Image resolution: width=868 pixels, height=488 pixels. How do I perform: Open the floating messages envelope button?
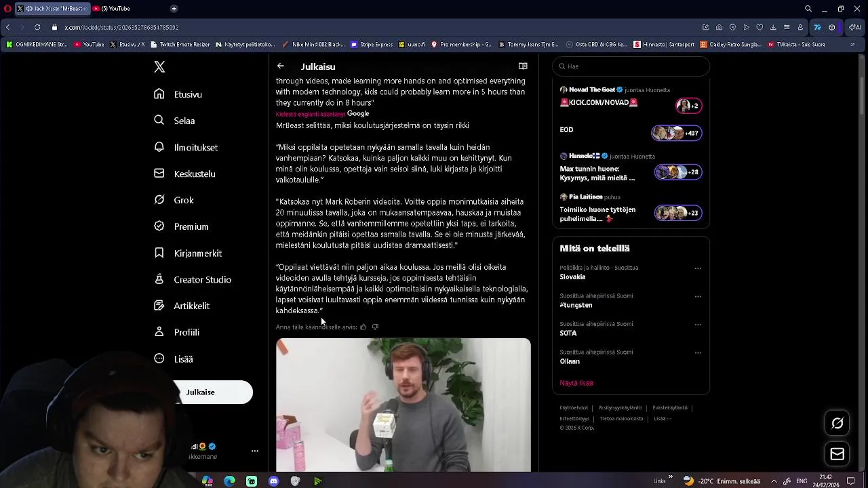click(x=837, y=454)
